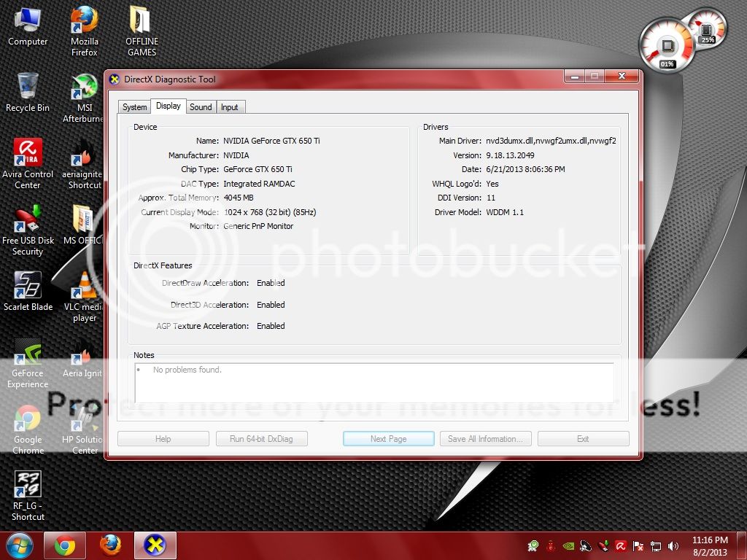This screenshot has height=560, width=747.
Task: Click the Notes text box
Action: (x=374, y=383)
